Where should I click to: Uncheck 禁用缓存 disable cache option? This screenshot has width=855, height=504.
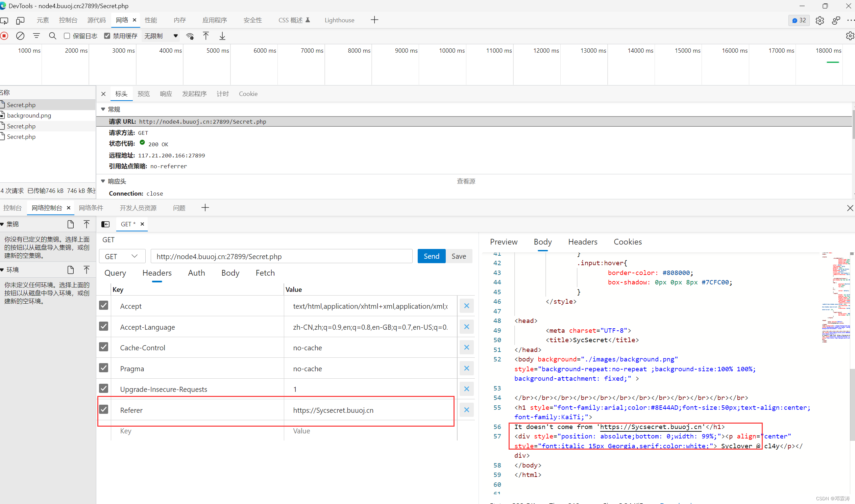click(x=107, y=36)
